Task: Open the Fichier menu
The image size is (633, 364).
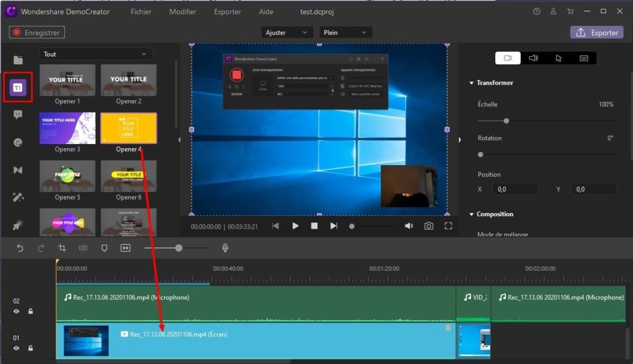Action: (141, 12)
